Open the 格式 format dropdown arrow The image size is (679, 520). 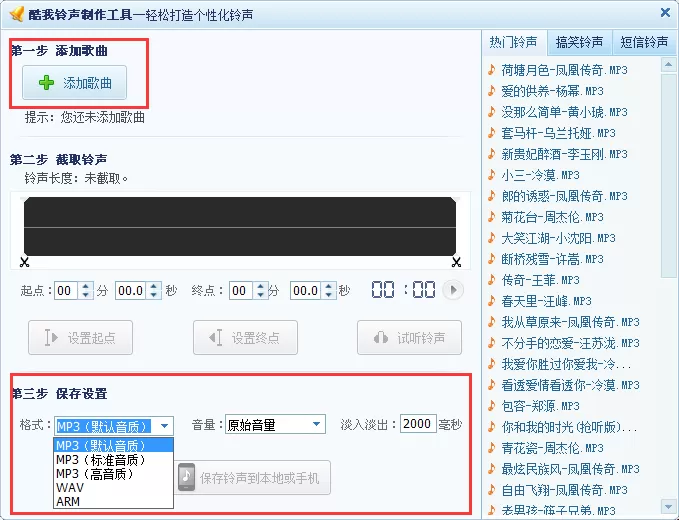(x=164, y=426)
